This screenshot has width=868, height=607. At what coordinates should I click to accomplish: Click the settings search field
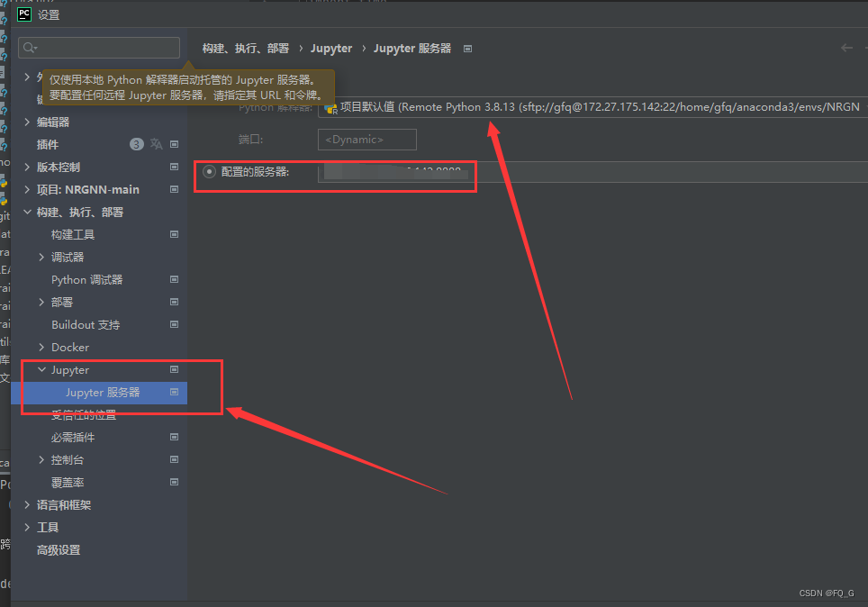pos(99,48)
